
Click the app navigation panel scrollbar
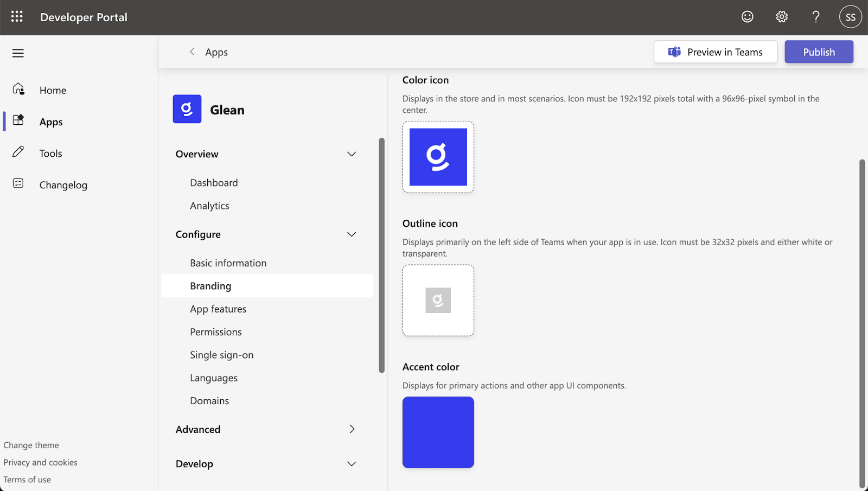click(x=381, y=255)
